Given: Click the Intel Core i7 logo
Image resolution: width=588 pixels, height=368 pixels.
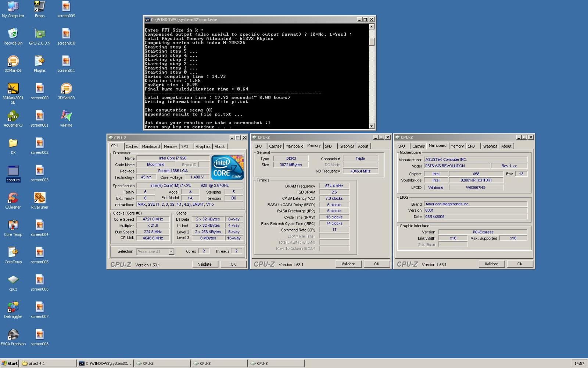Looking at the screenshot, I should 227,167.
